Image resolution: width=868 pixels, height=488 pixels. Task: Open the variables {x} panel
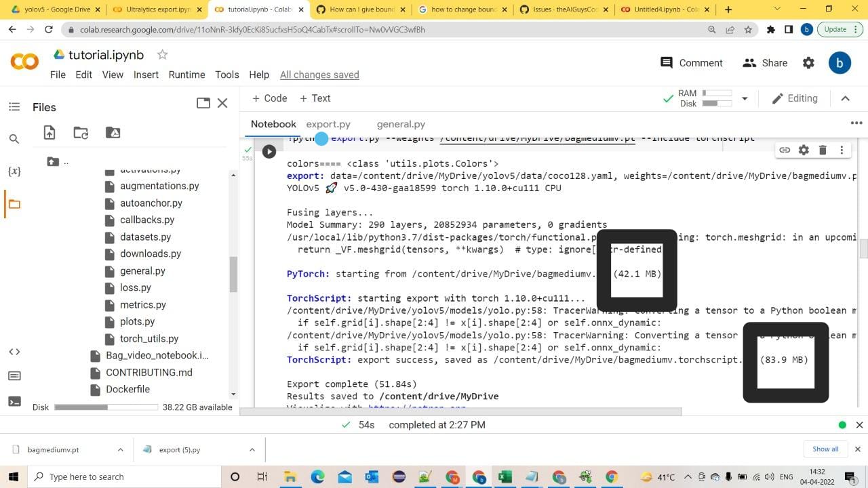pyautogui.click(x=14, y=171)
